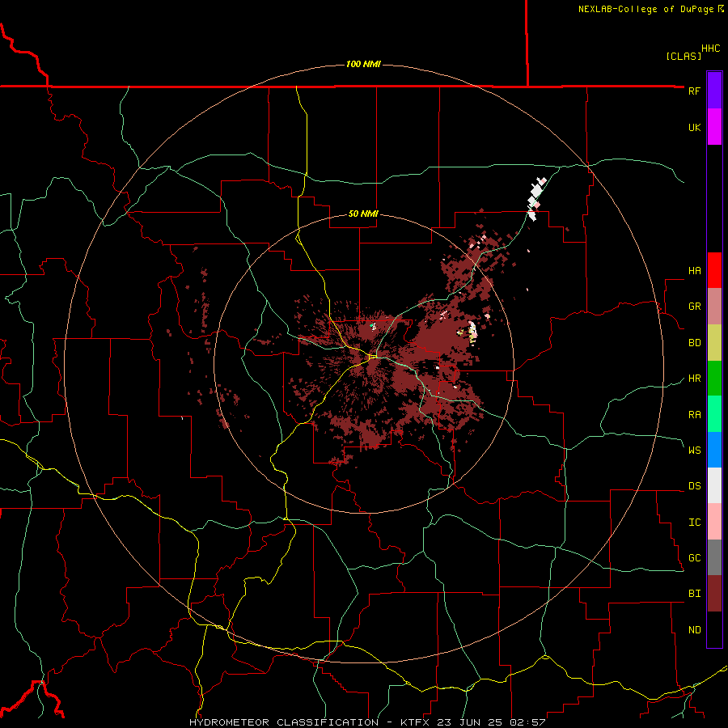This screenshot has width=728, height=728.
Task: Click the BD legend label
Action: pyautogui.click(x=694, y=343)
